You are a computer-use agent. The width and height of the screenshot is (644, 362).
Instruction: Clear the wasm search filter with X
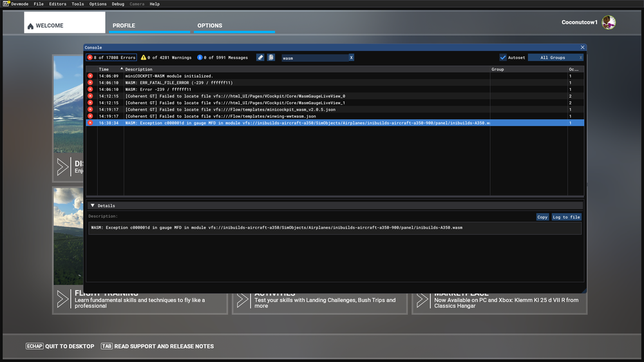(351, 57)
